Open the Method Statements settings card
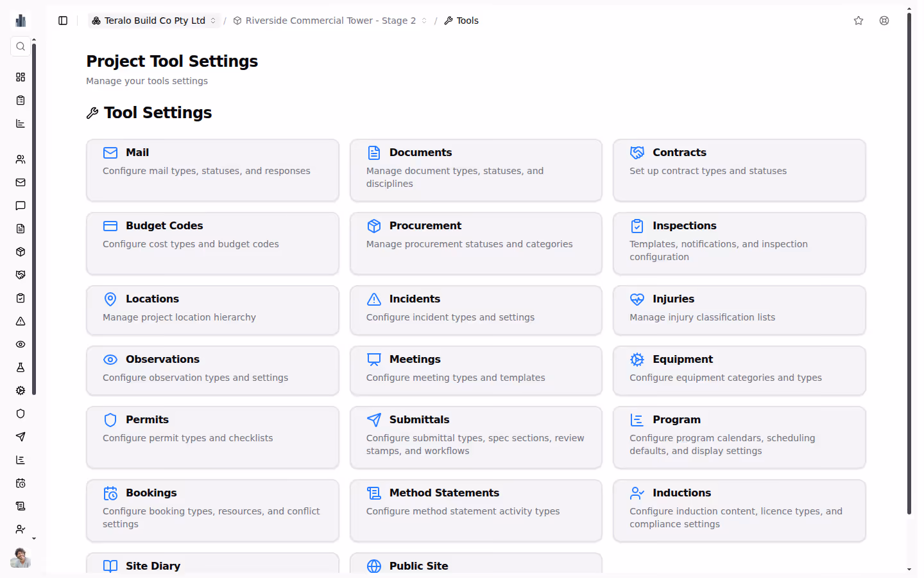 476,511
